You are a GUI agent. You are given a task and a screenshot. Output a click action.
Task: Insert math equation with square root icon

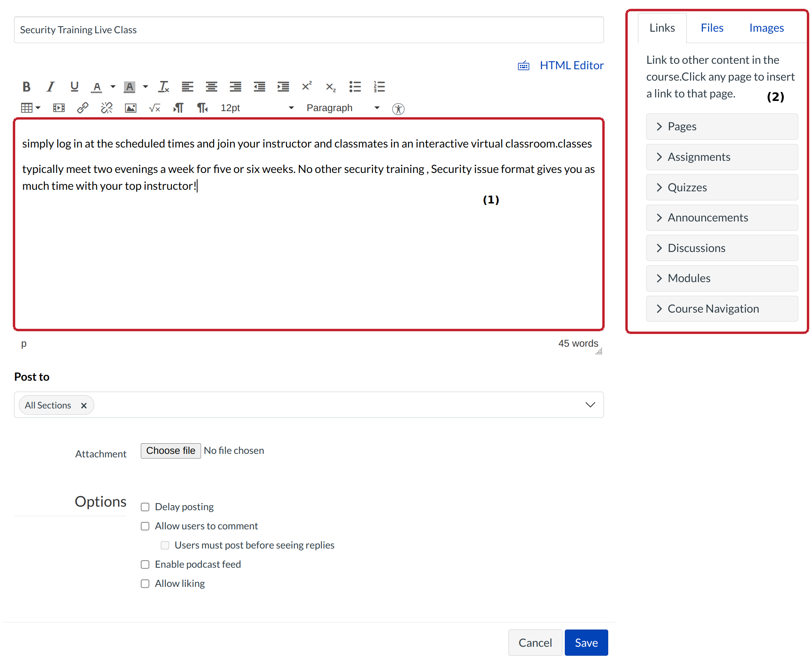154,108
